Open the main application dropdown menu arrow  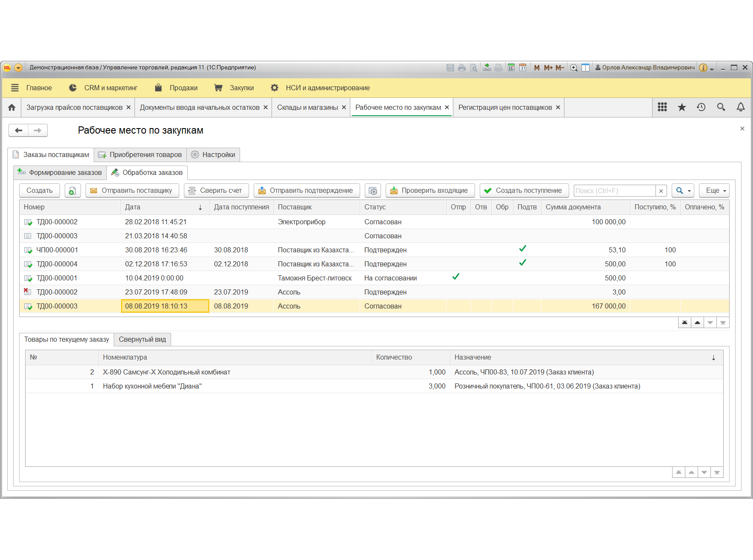pos(18,68)
